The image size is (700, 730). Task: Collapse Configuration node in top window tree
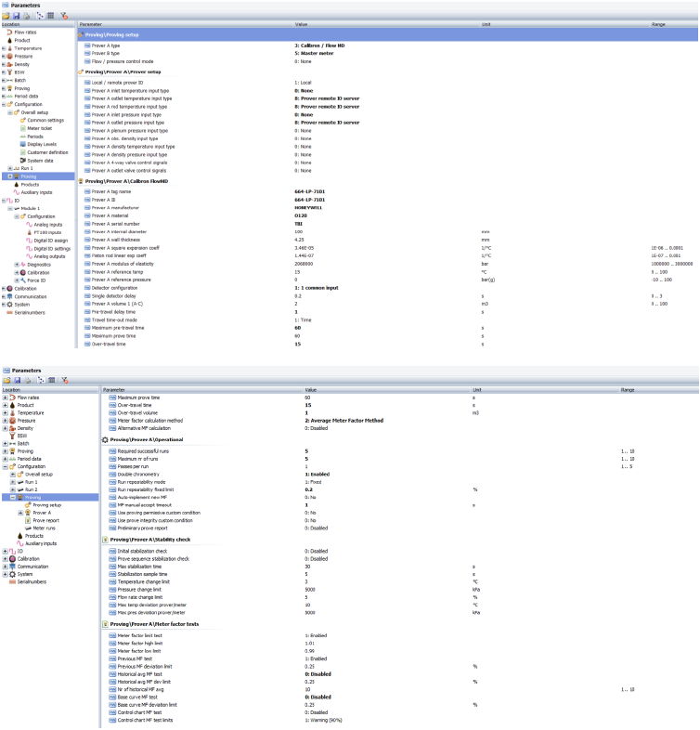pos(4,105)
